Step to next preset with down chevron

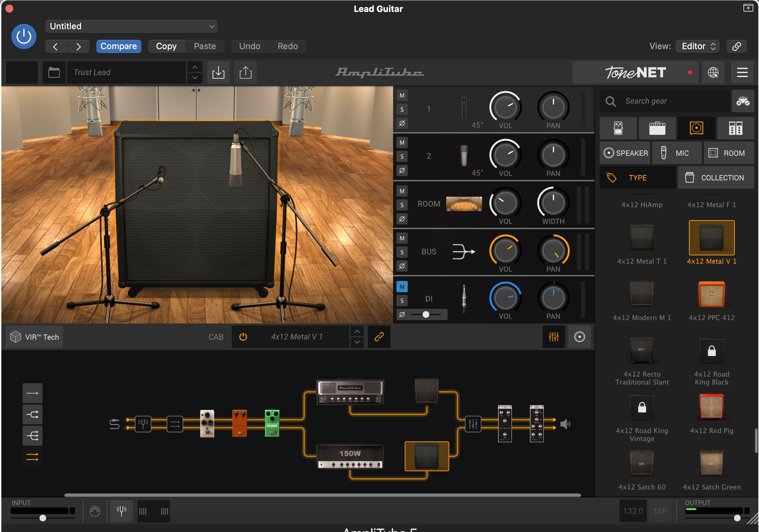click(x=195, y=78)
